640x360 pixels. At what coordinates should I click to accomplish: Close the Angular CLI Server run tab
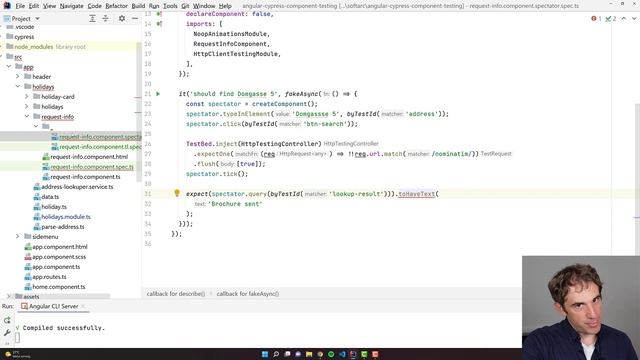pos(83,306)
